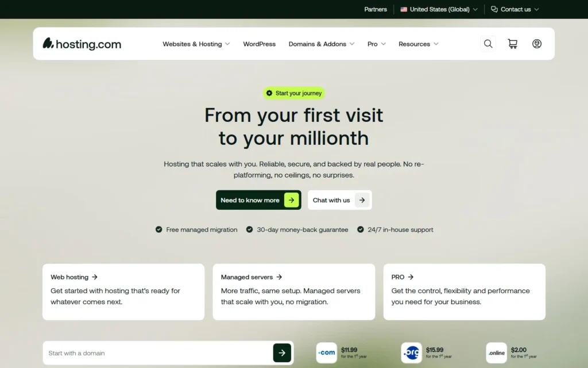
Task: Open United States (Global) region selector
Action: click(439, 9)
